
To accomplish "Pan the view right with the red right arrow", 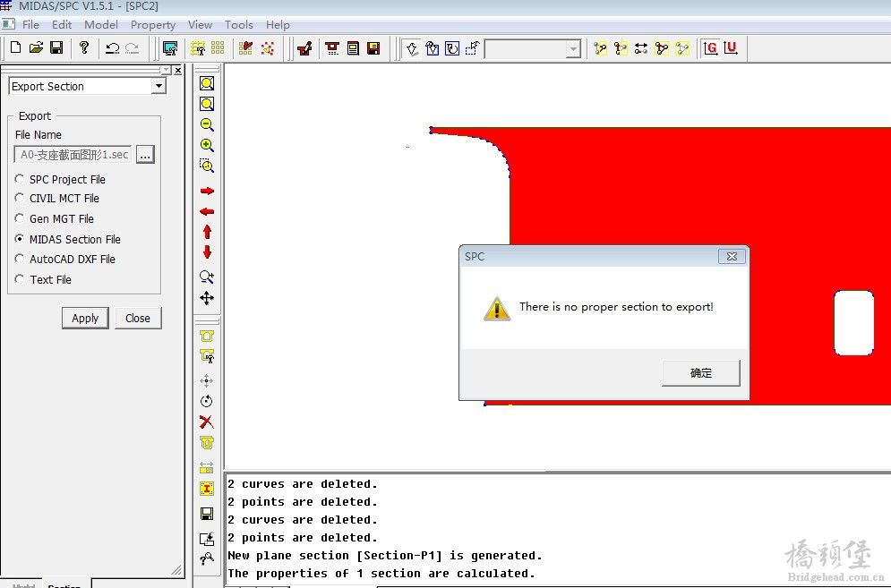I will pyautogui.click(x=207, y=191).
